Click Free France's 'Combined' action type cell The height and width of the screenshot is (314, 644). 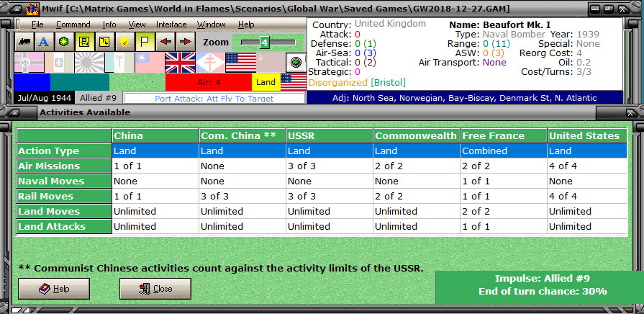point(504,151)
